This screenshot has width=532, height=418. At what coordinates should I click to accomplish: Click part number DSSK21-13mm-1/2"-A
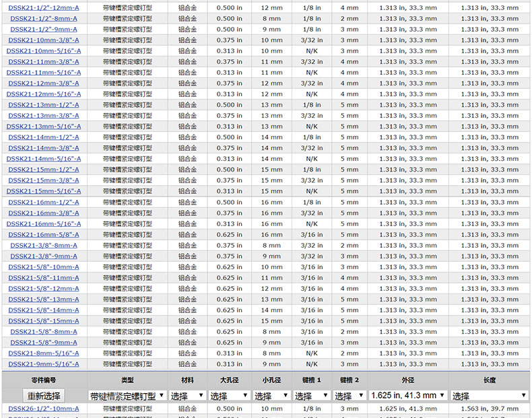44,105
